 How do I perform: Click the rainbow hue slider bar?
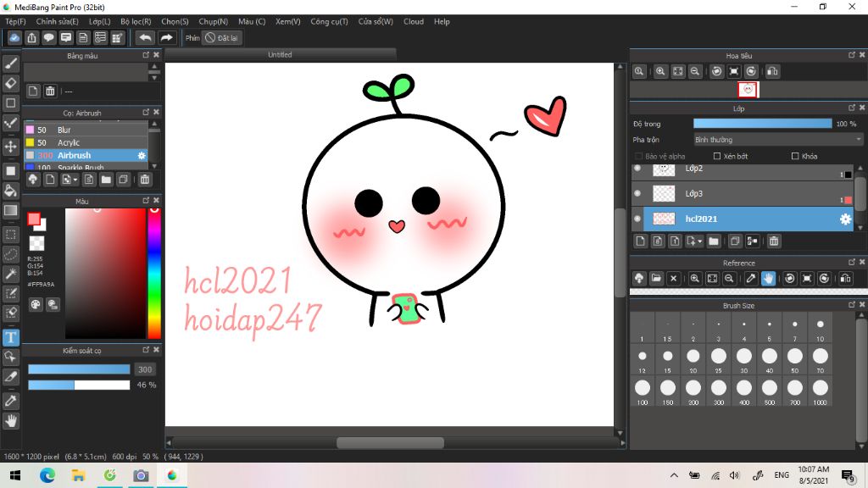coord(154,274)
